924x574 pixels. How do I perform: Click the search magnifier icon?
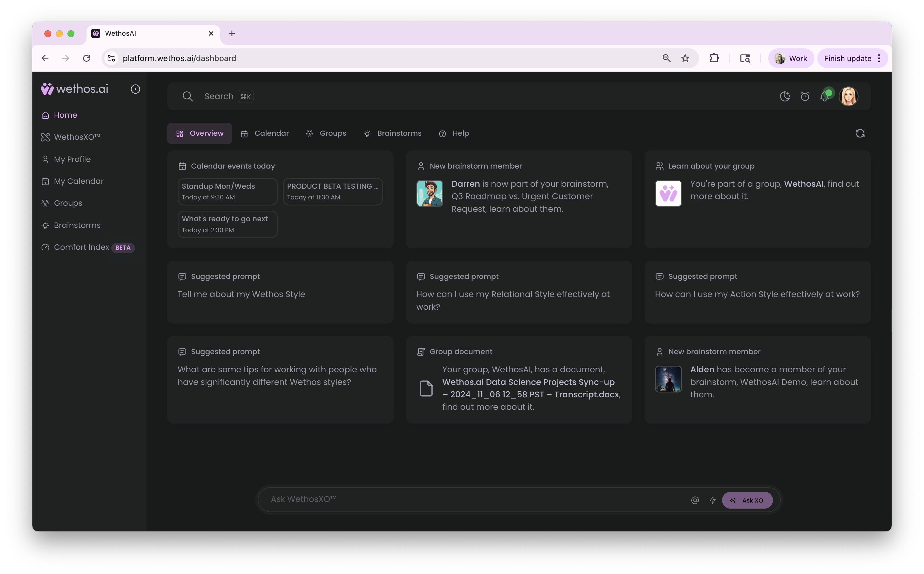(188, 97)
